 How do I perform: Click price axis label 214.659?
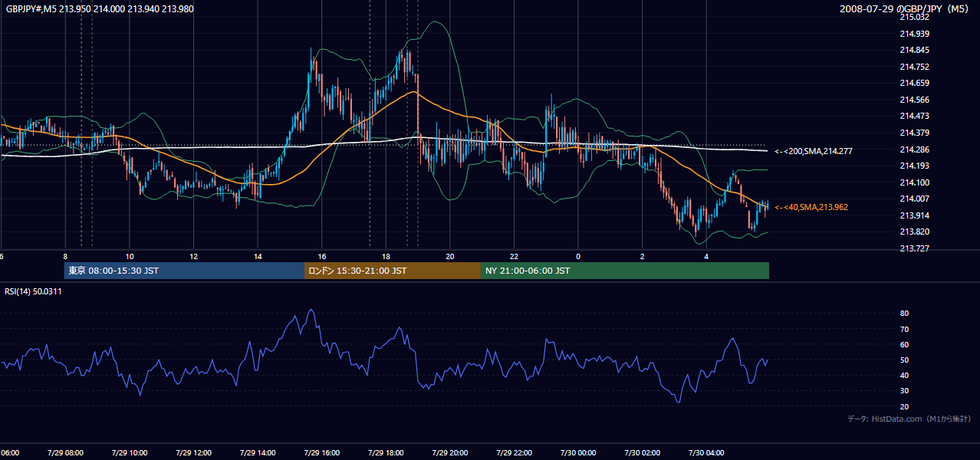click(915, 83)
